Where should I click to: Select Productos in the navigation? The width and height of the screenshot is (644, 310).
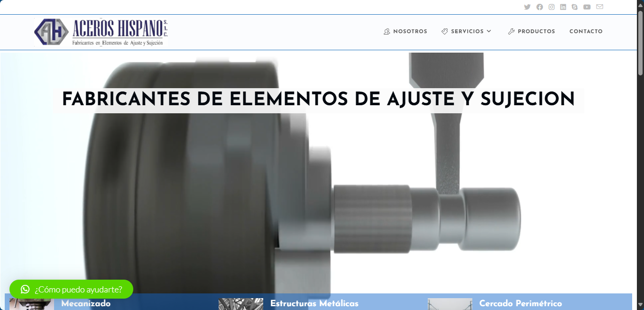tap(532, 32)
